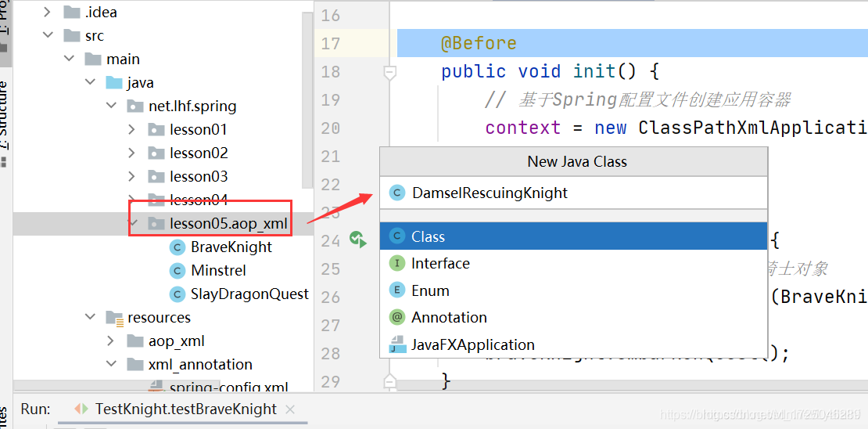Click the project tree vertical scrollbar
Viewport: 868px width, 429px height.
pos(307,99)
